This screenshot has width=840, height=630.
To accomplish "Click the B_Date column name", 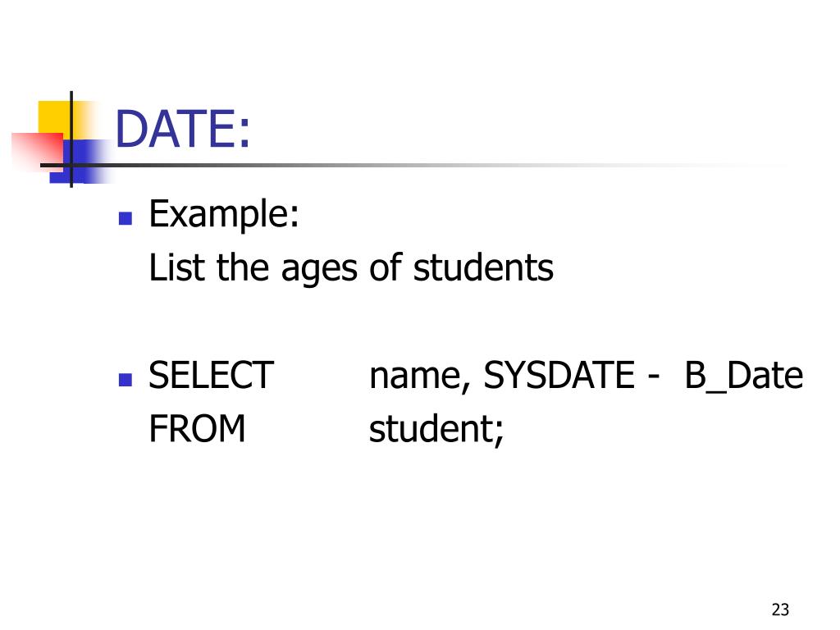I will coord(744,376).
